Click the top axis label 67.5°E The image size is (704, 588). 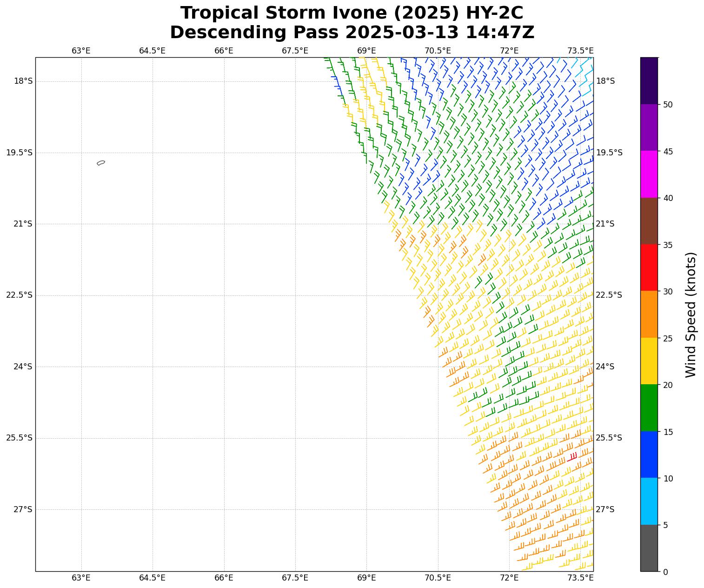tap(295, 51)
